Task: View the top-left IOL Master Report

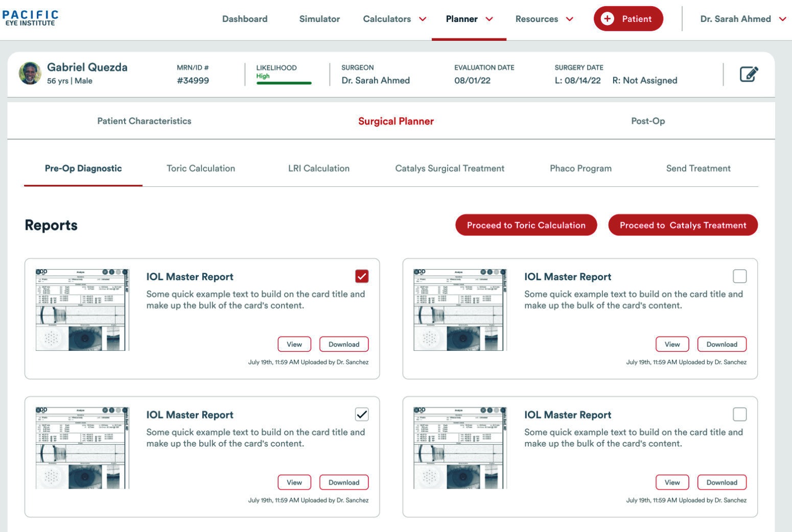Action: coord(294,344)
